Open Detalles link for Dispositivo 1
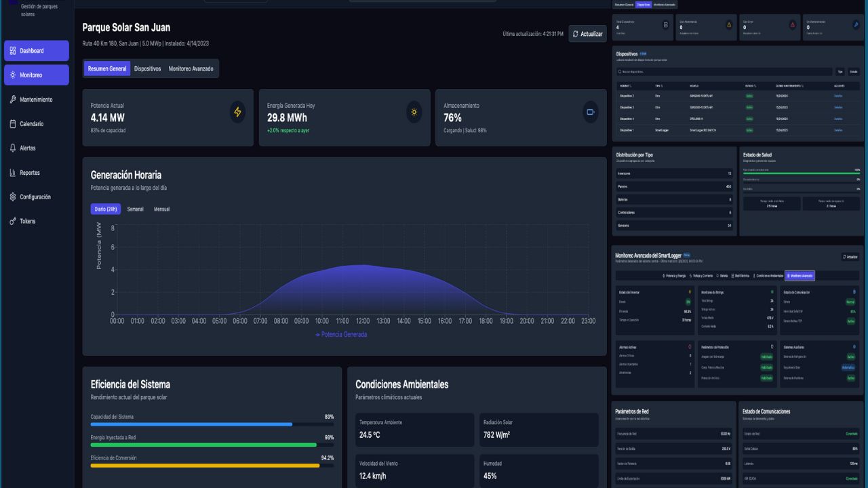Viewport: 868px width, 488px height. pos(838,130)
